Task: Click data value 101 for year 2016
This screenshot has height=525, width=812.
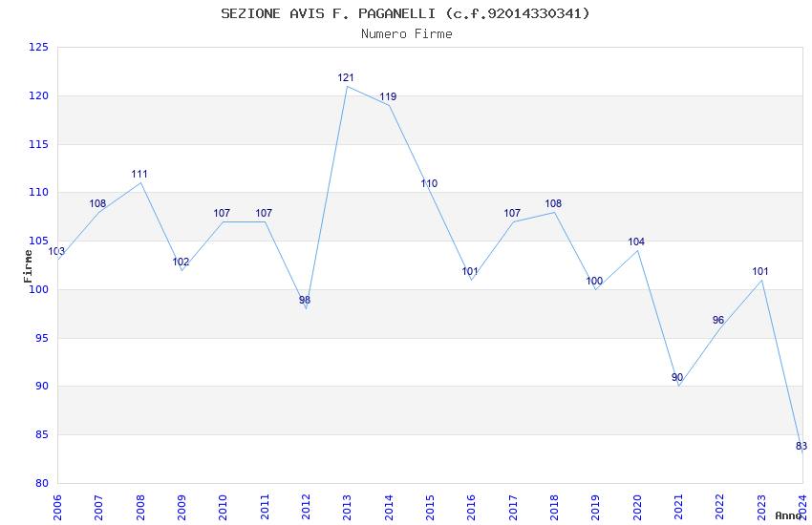Action: [470, 271]
